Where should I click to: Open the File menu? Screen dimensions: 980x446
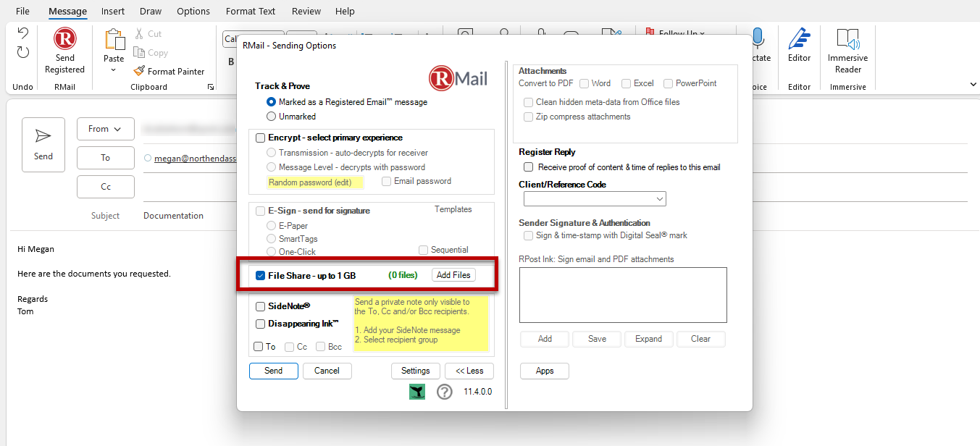click(x=22, y=11)
